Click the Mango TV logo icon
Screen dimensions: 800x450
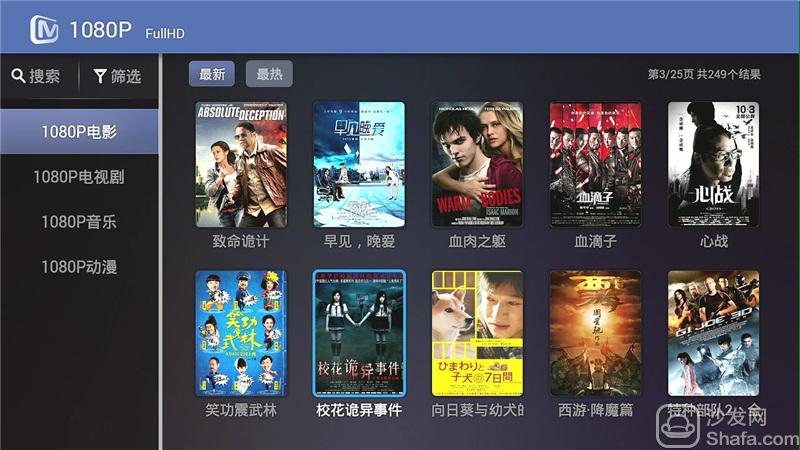click(44, 30)
